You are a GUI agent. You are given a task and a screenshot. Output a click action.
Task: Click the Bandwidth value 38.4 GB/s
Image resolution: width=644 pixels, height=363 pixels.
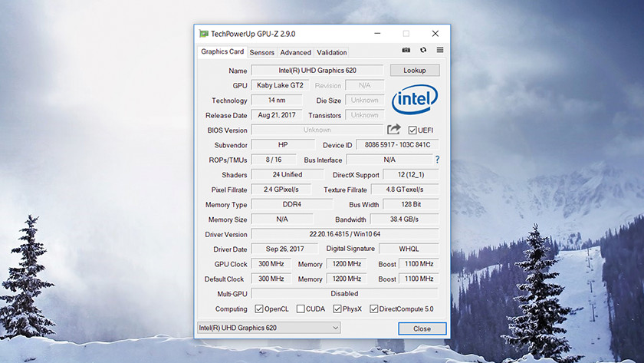pos(405,219)
